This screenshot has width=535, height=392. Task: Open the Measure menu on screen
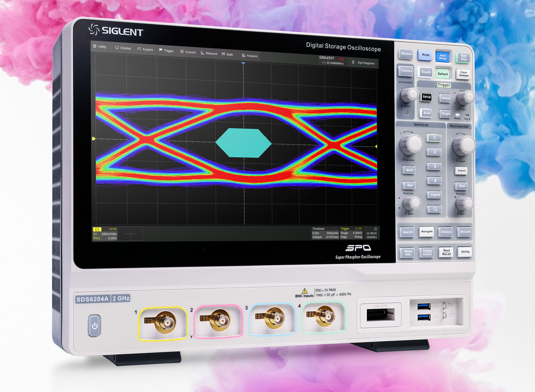[209, 53]
